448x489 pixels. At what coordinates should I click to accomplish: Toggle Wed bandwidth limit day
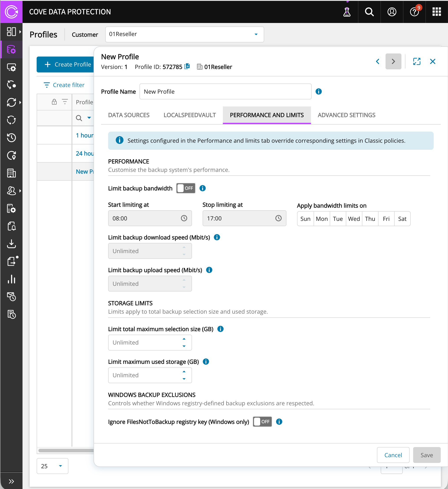click(x=354, y=219)
